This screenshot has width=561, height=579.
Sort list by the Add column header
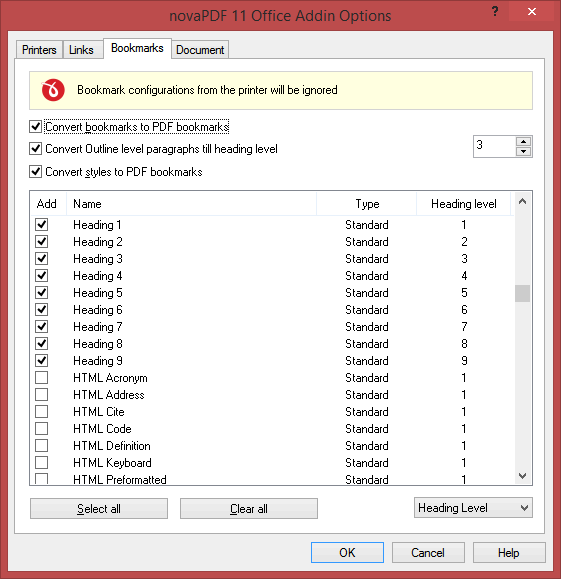click(x=48, y=203)
